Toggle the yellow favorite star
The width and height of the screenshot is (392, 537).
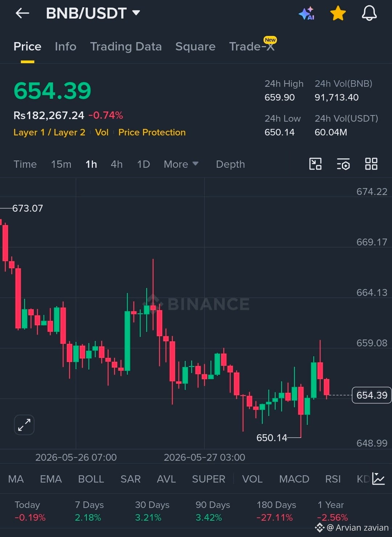338,13
